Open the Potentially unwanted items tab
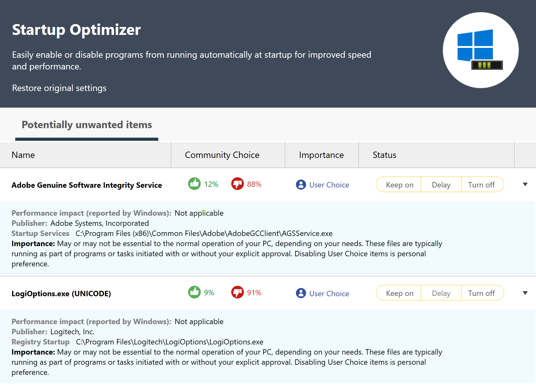Viewport: 536px width, 392px height. 87,125
